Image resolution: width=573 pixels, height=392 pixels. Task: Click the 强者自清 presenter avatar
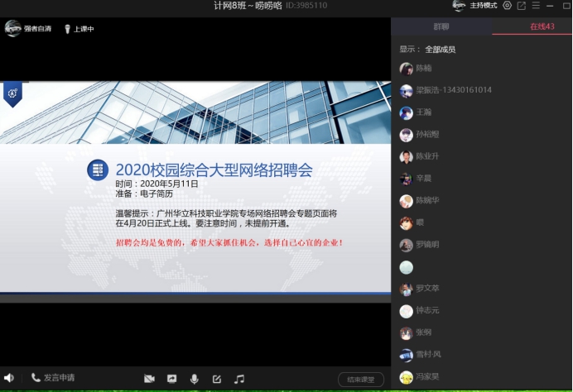13,29
